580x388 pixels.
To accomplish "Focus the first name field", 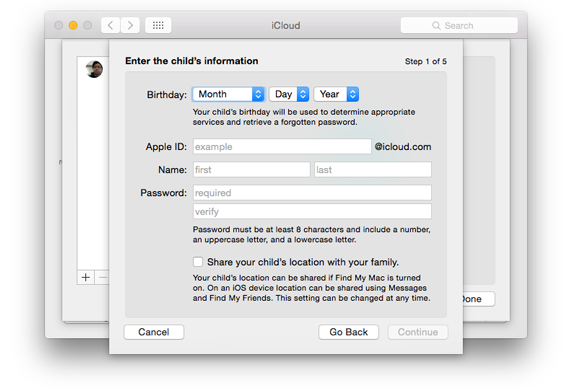I will 252,169.
